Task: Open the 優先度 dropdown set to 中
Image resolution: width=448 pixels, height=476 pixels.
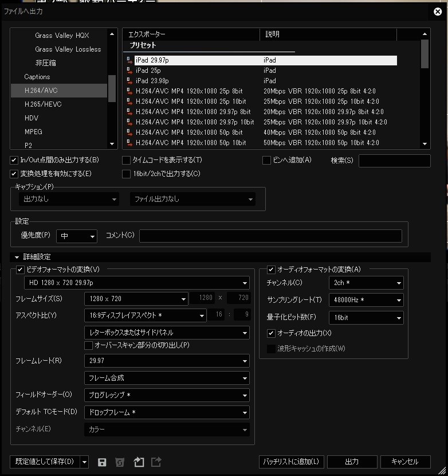Action: click(77, 236)
